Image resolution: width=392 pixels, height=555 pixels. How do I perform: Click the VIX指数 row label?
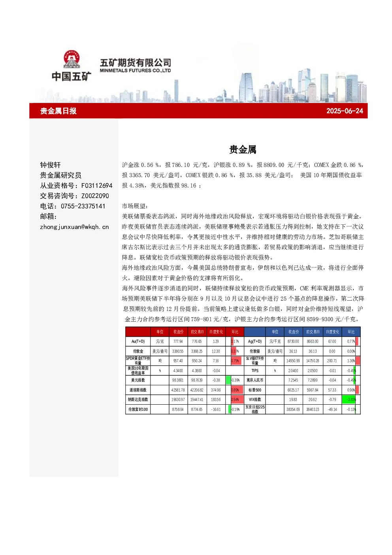[x=255, y=400]
